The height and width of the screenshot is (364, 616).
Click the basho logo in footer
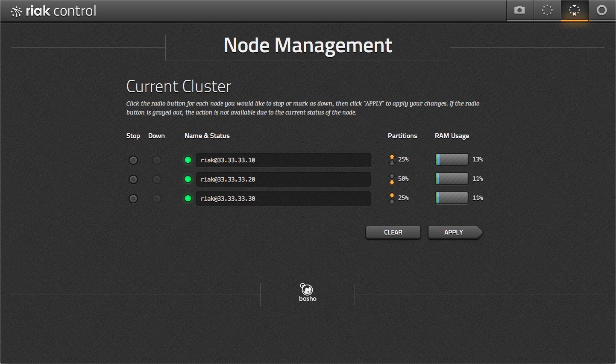(x=307, y=292)
